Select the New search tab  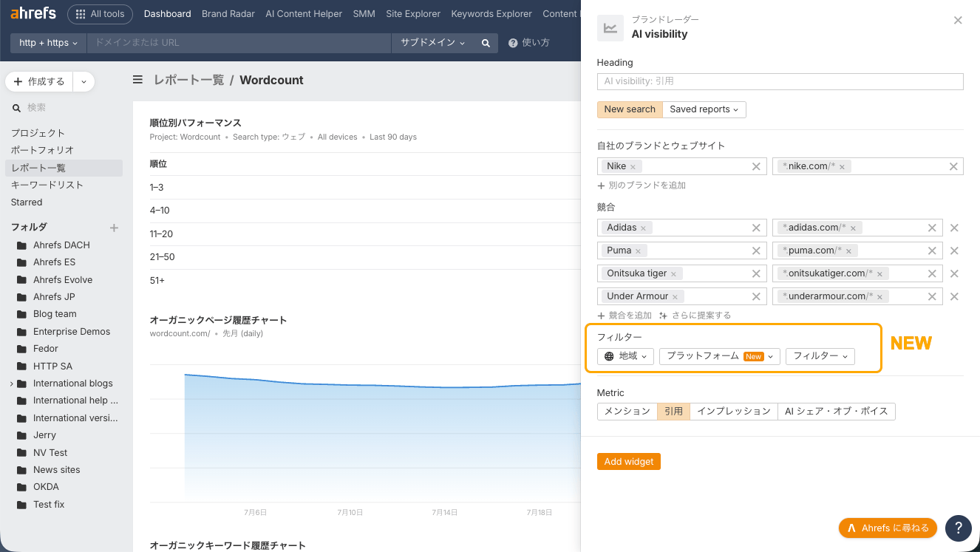[630, 109]
